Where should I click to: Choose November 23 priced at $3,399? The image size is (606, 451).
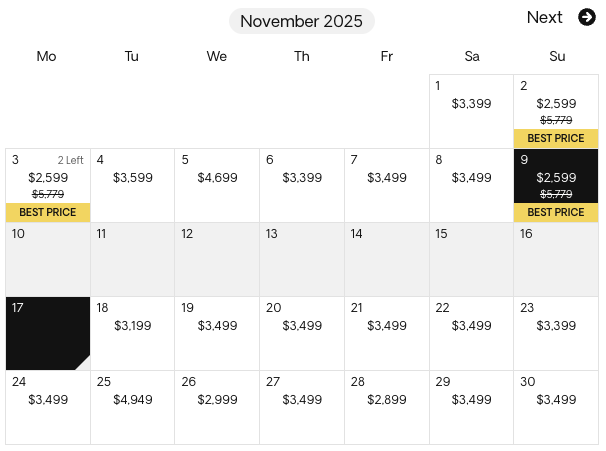[556, 333]
